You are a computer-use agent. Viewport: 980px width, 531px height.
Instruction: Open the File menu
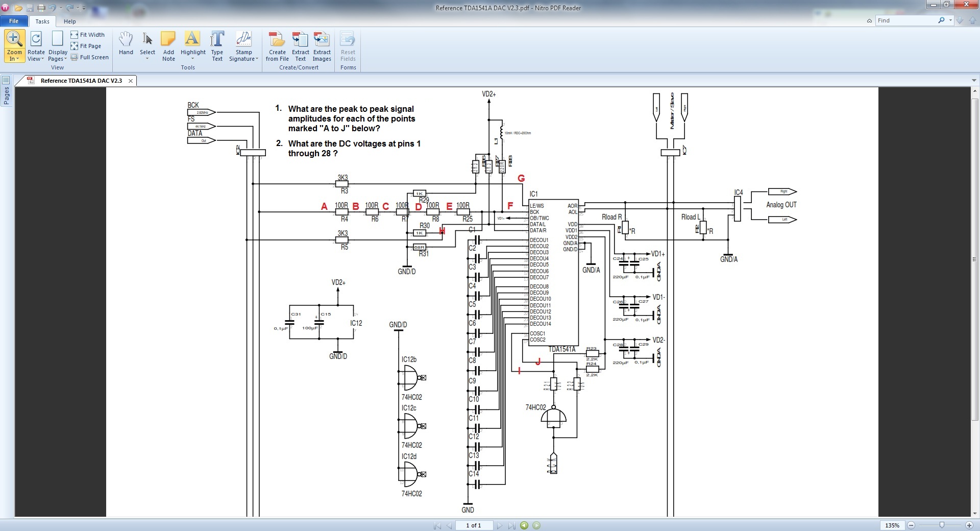pyautogui.click(x=14, y=21)
